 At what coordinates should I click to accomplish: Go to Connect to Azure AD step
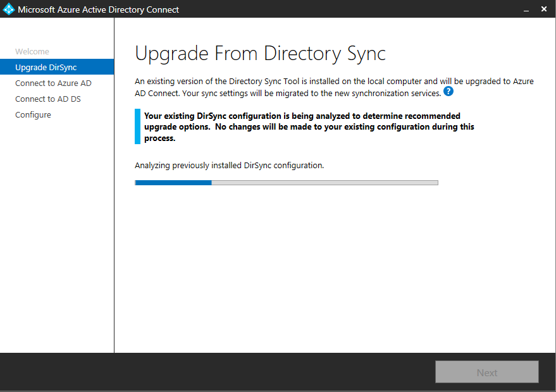coord(53,83)
